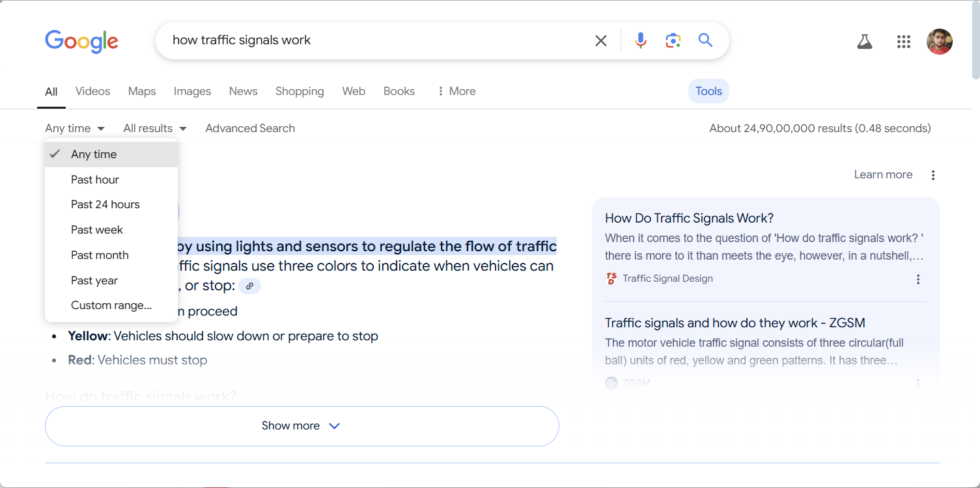Filter results to Past hour
The width and height of the screenshot is (980, 488).
[x=111, y=180]
